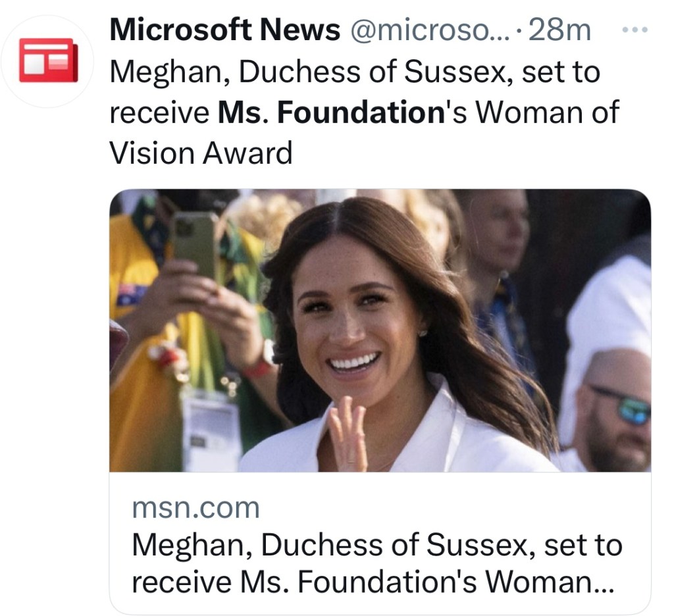Open the Microsoft News account name

point(224,30)
